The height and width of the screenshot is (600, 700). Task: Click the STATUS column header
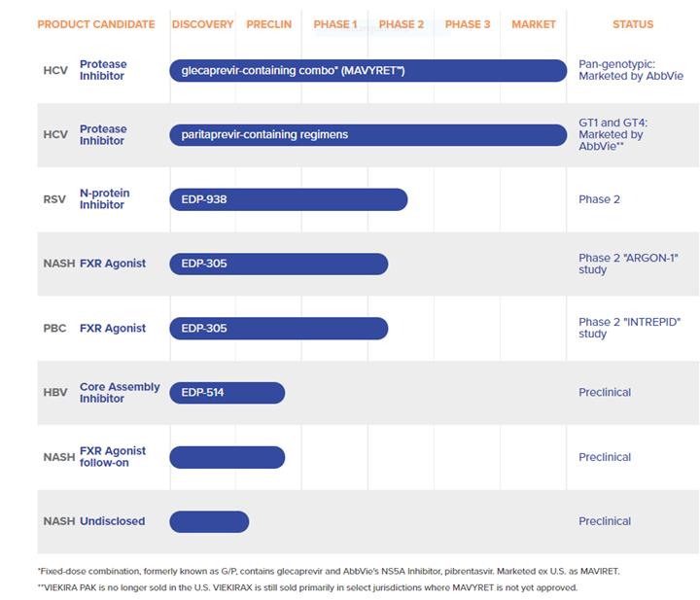point(633,24)
